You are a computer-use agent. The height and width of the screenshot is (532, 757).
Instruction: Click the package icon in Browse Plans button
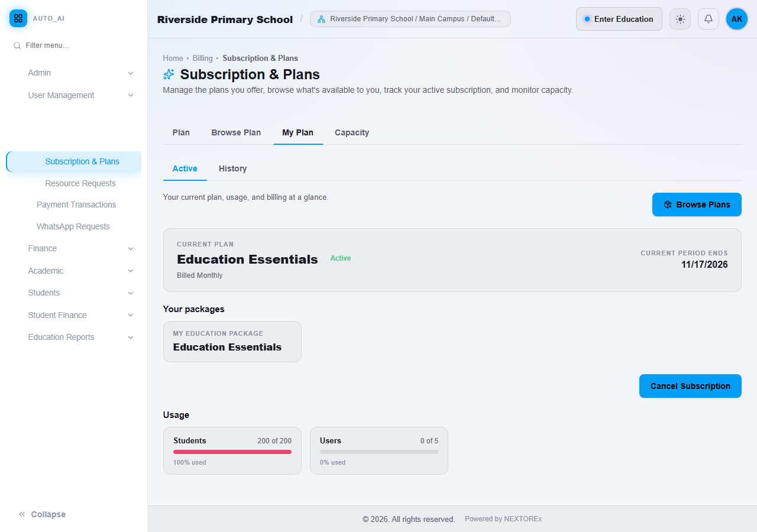(668, 205)
